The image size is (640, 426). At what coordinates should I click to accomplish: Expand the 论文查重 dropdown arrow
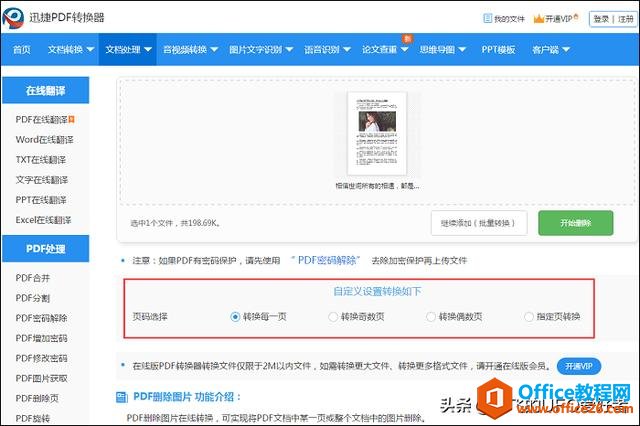404,49
